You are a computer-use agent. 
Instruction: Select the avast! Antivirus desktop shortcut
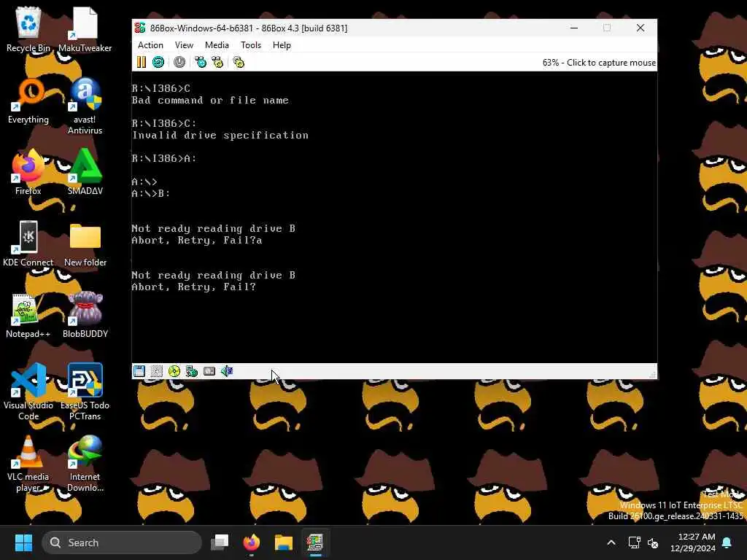pos(85,106)
